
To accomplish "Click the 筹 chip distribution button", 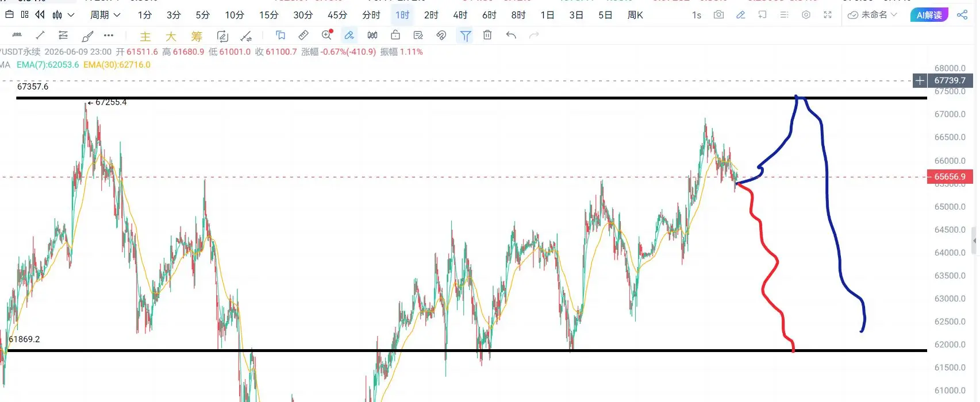I will (x=197, y=36).
